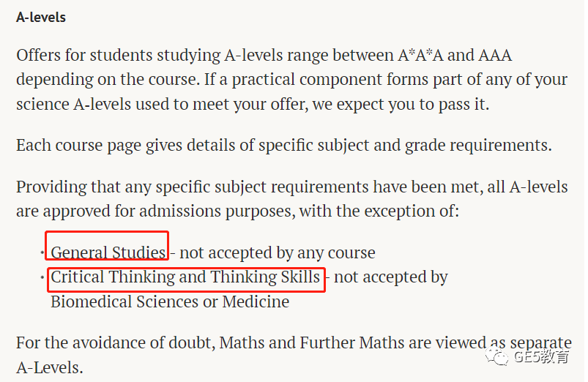This screenshot has width=588, height=382.
Task: Click "For the avoidance of doubt" phrase
Action: (116, 342)
